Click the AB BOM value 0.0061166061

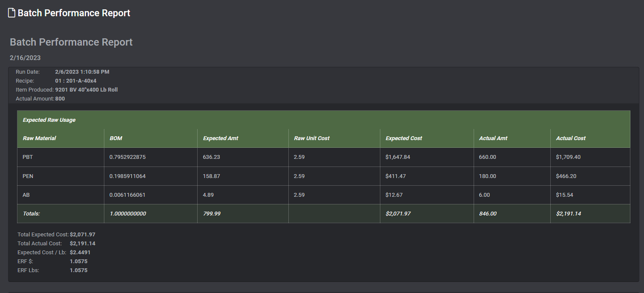pyautogui.click(x=127, y=195)
